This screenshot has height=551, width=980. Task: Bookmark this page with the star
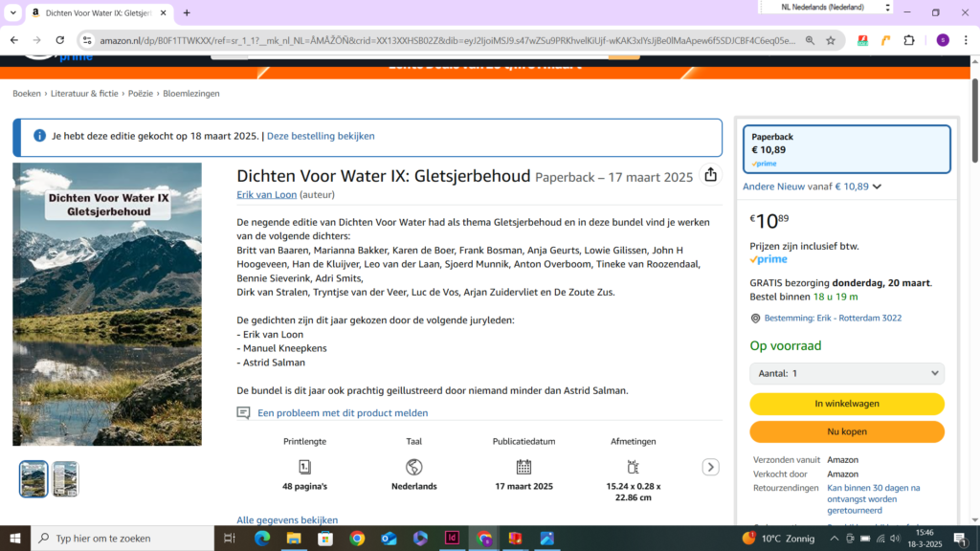click(831, 40)
